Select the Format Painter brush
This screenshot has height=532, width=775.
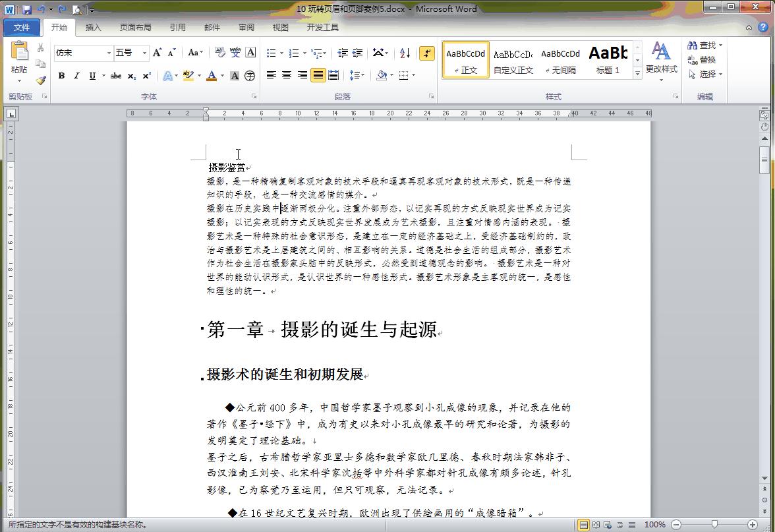pos(41,80)
